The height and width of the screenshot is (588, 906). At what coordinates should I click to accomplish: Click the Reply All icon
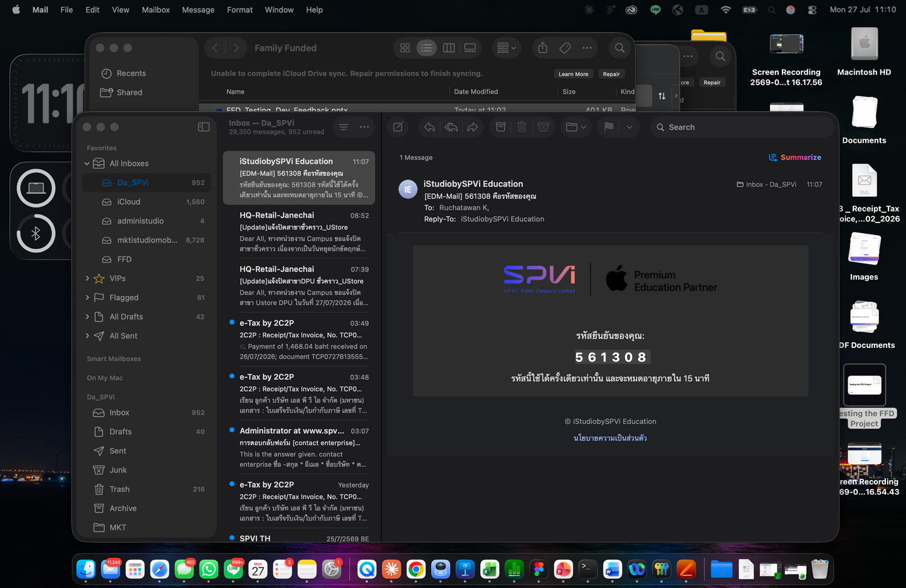click(x=451, y=127)
